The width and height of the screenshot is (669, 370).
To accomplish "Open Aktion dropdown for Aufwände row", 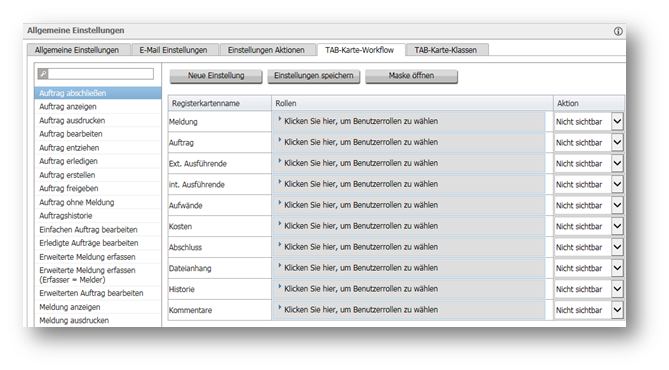I will 617,205.
